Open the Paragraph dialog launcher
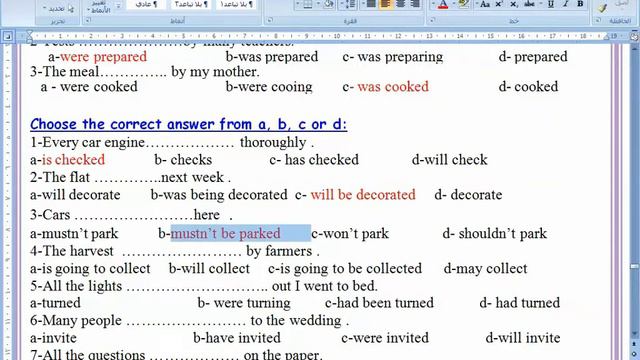 click(x=269, y=20)
